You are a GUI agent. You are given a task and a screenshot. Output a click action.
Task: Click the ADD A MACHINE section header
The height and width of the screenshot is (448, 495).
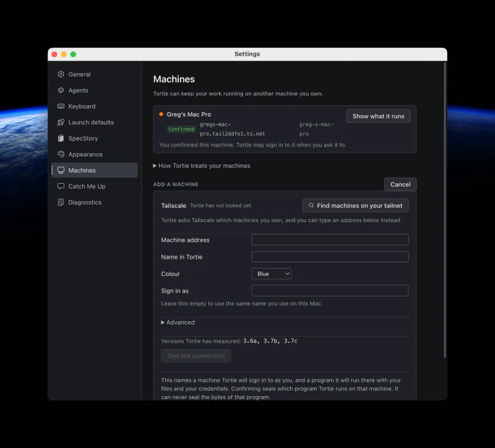[x=176, y=184]
